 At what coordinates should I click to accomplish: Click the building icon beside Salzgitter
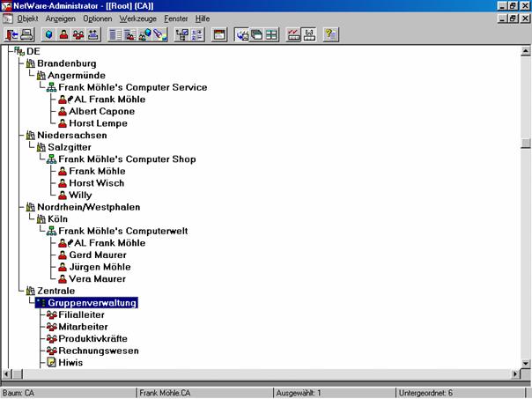(x=41, y=147)
